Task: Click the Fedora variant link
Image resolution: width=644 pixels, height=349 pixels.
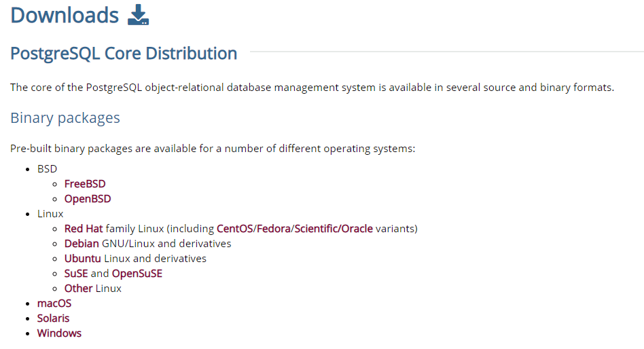Action: (273, 229)
